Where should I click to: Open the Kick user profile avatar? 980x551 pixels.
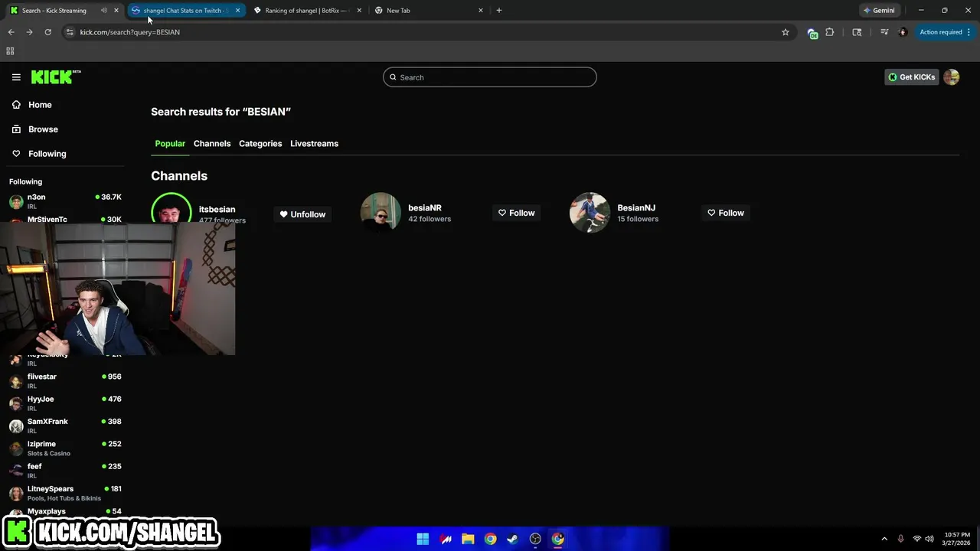click(951, 77)
